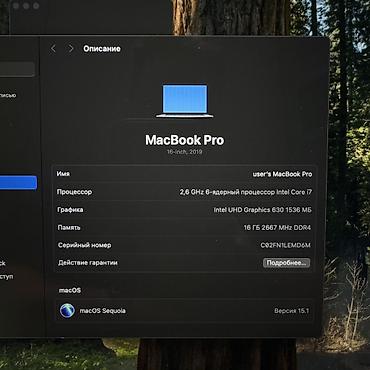Click the Версия 15.1 version text
This screenshot has height=370, width=370.
292,311
